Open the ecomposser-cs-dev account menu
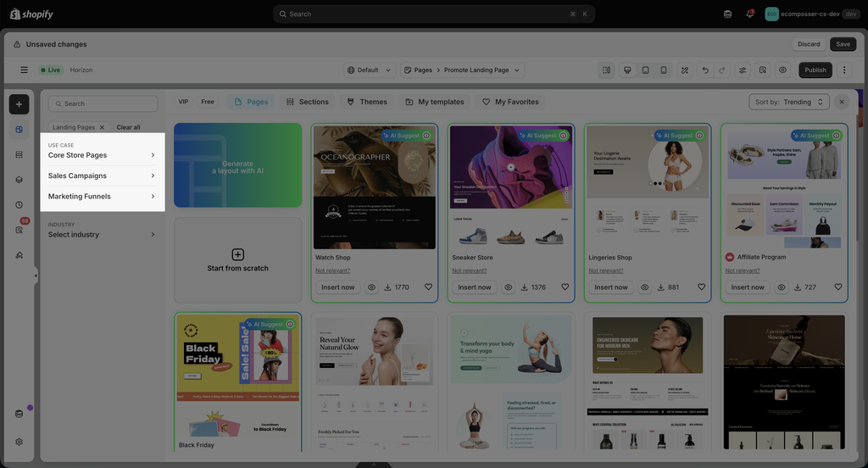The height and width of the screenshot is (468, 868). click(x=812, y=14)
